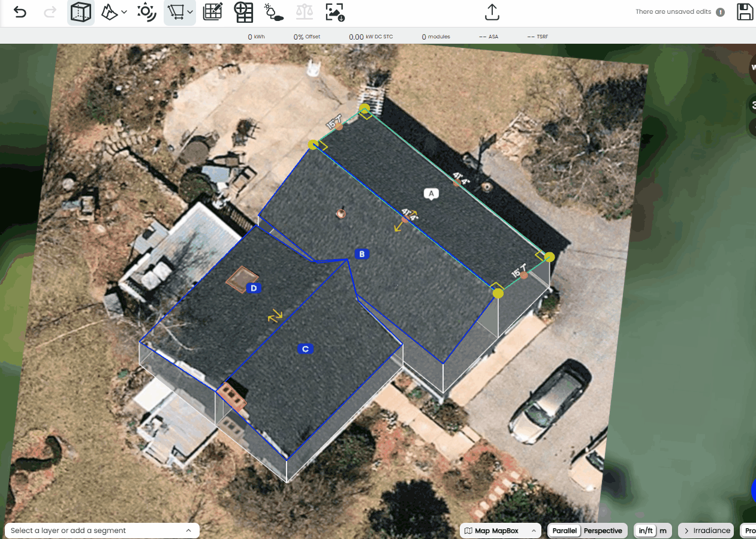Viewport: 756px width, 539px height.
Task: Select the tree shading icon
Action: click(x=274, y=12)
